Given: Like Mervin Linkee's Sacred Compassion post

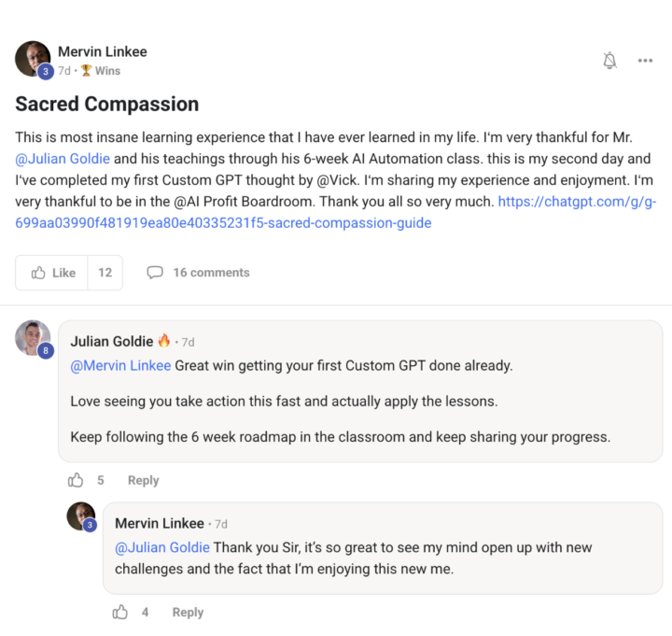Looking at the screenshot, I should pos(52,273).
